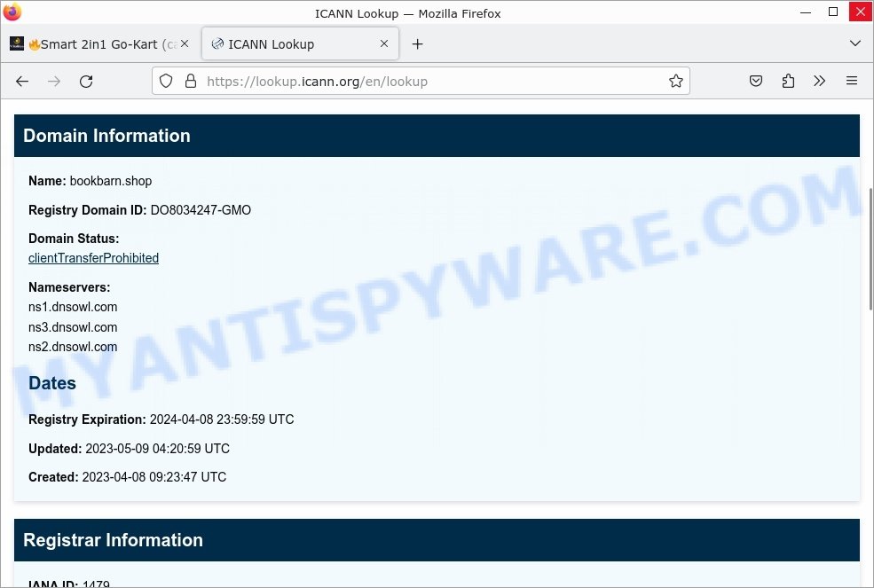View site security padlock info
Viewport: 874px width, 588px height.
[191, 82]
